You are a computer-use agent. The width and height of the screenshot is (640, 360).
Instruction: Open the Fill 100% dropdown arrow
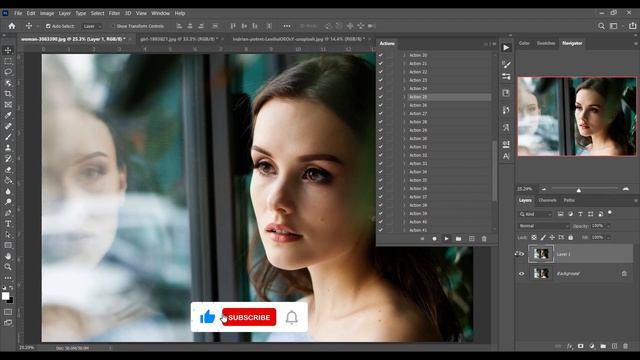click(608, 237)
